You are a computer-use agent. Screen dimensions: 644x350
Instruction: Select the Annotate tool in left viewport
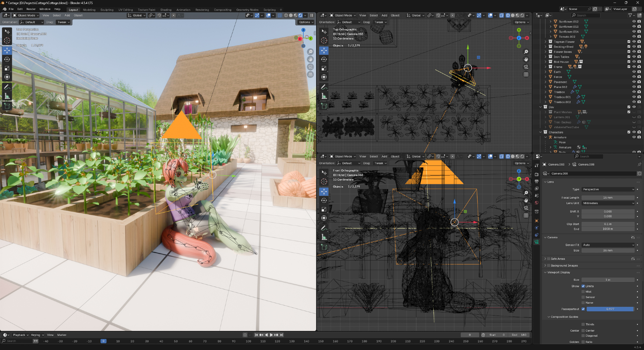(7, 87)
